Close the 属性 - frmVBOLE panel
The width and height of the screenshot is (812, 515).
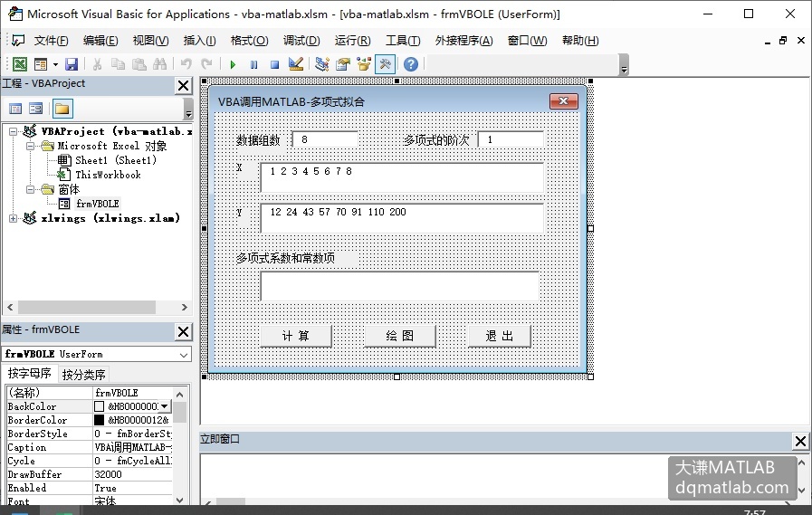184,332
